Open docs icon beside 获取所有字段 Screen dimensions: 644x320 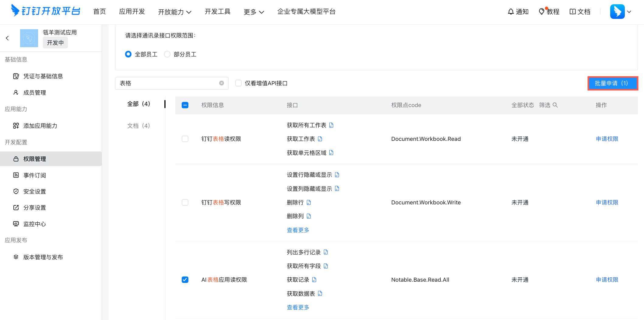click(x=326, y=266)
